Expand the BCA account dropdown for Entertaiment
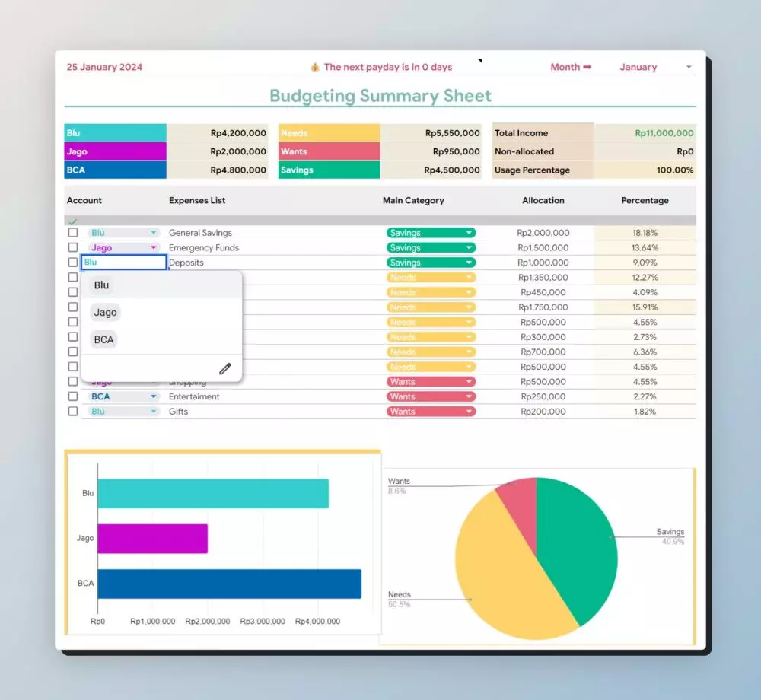The width and height of the screenshot is (761, 700). coord(154,396)
